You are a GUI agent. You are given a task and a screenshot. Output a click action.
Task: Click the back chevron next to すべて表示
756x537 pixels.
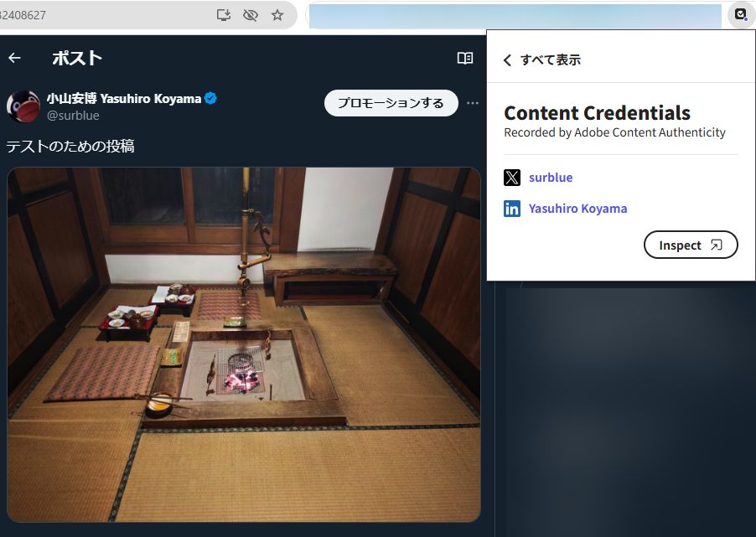[506, 59]
